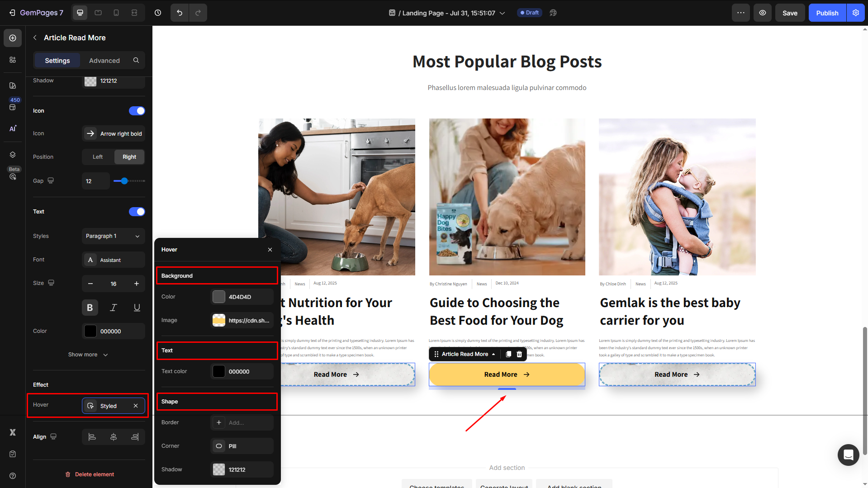Open the Arrow right bold icon picker
Viewport: 868px width, 488px height.
[114, 133]
